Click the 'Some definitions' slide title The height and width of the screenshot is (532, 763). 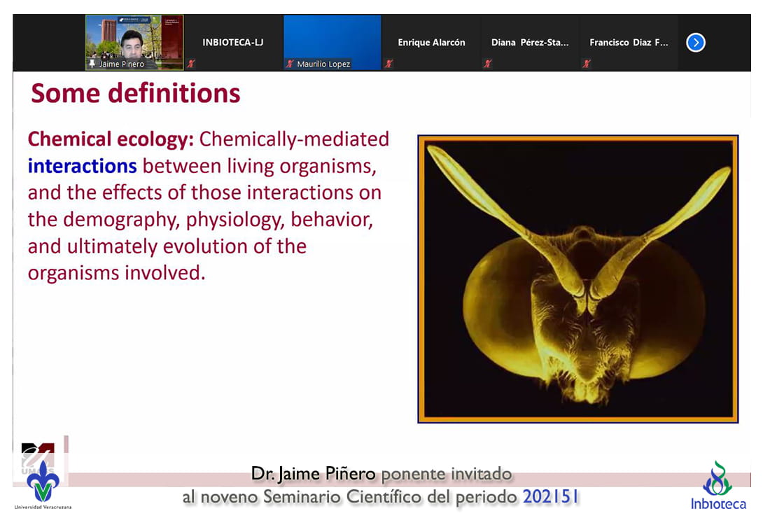tap(136, 93)
